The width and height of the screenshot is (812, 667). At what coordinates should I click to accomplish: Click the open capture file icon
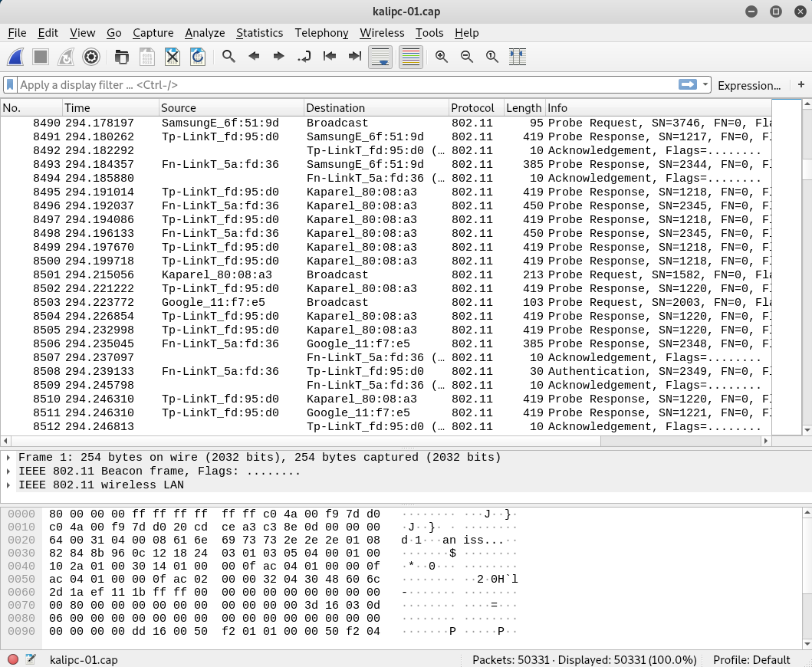click(122, 57)
